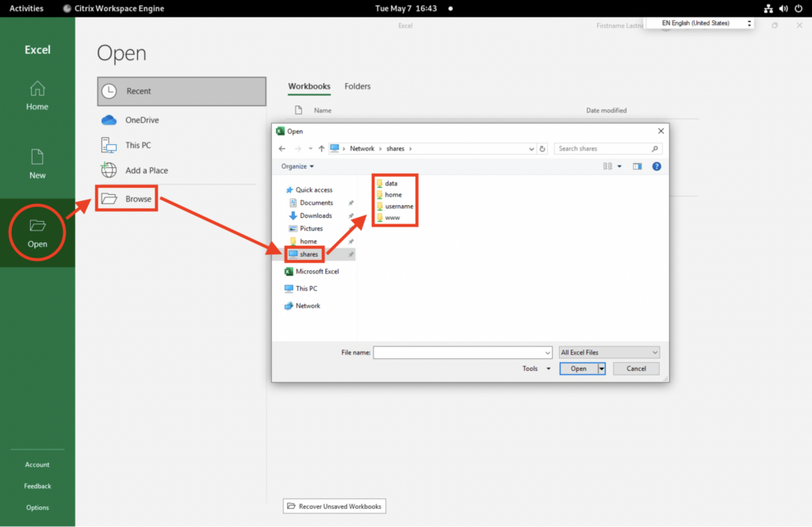Select home in the navigation pane

(x=304, y=242)
